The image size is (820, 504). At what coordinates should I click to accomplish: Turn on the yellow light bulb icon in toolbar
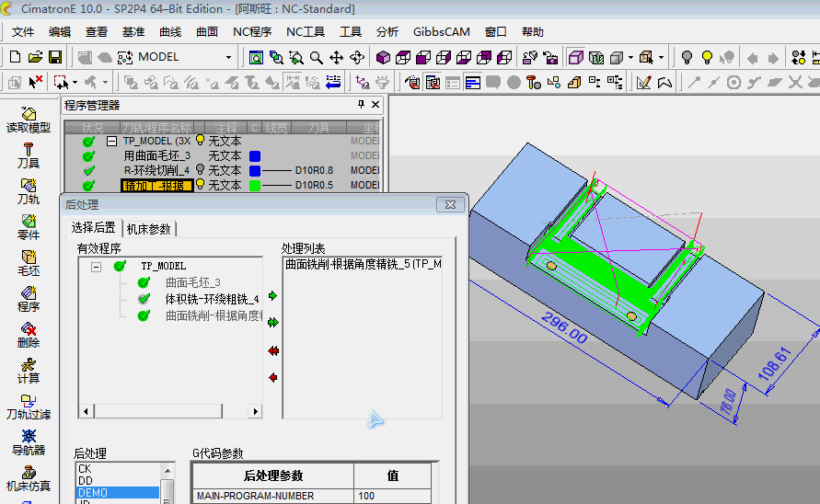pos(707,58)
